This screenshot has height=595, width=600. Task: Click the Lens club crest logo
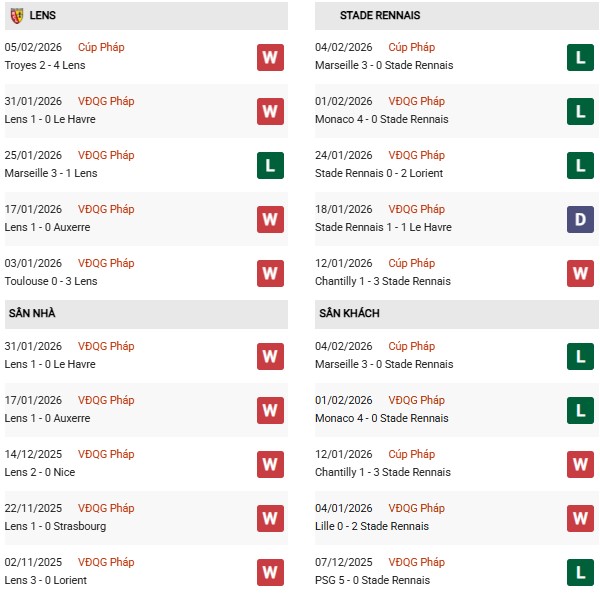point(17,16)
